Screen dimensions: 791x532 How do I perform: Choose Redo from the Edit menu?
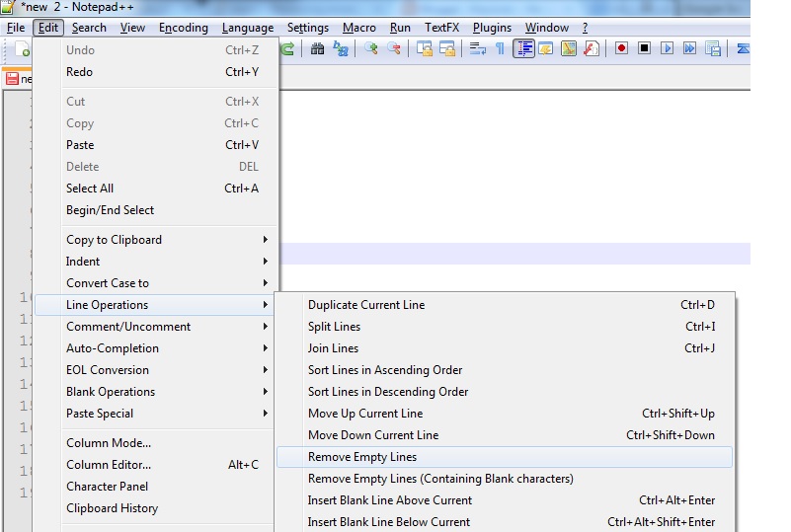(x=156, y=72)
